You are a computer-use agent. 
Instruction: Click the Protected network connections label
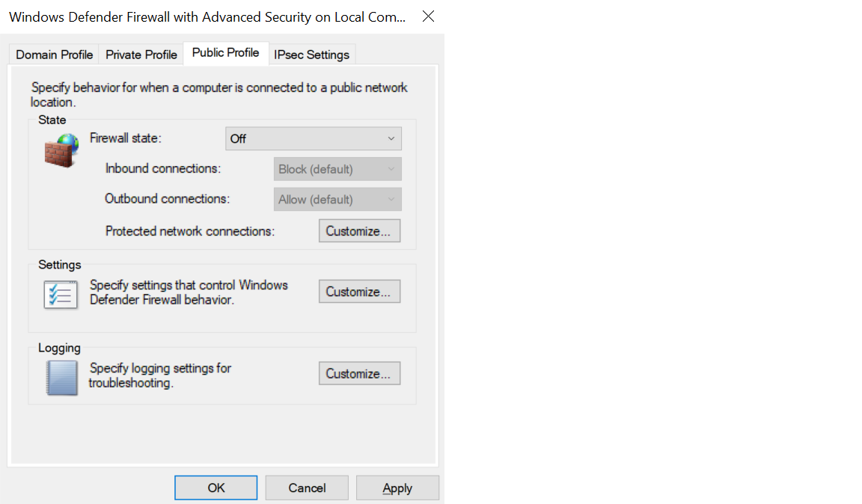coord(190,231)
